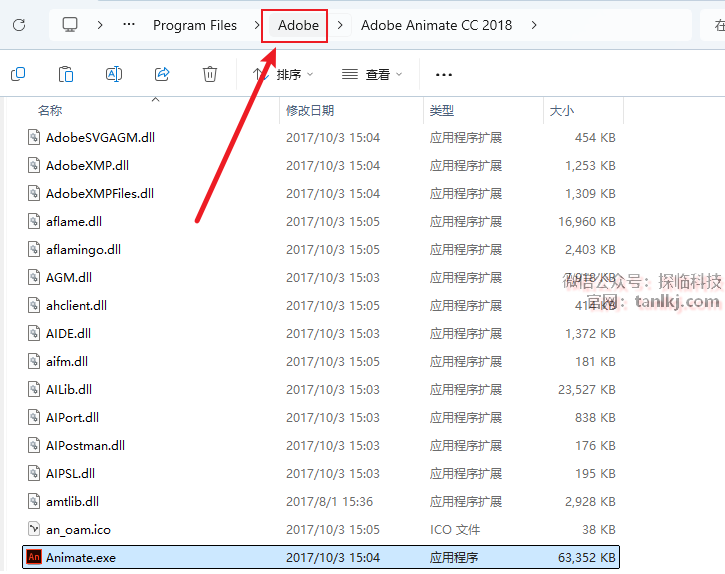Sort by the 名称 column header
The height and width of the screenshot is (574, 725).
coord(50,111)
